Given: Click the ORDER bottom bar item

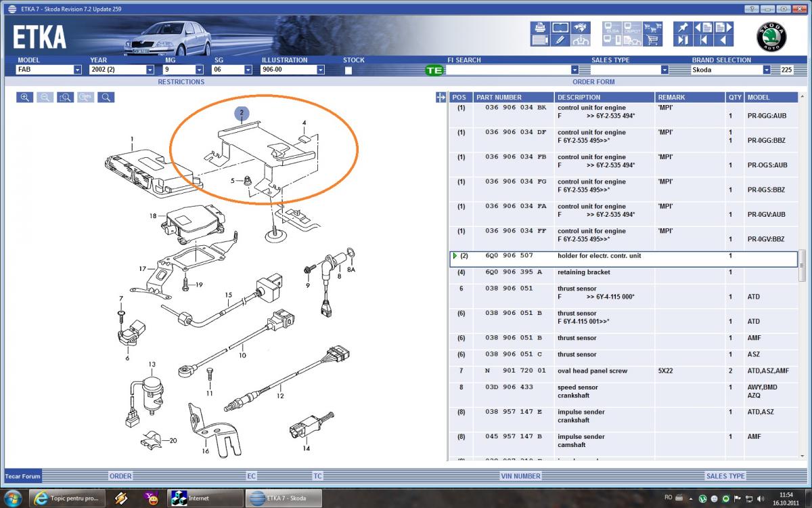Looking at the screenshot, I should [x=120, y=476].
